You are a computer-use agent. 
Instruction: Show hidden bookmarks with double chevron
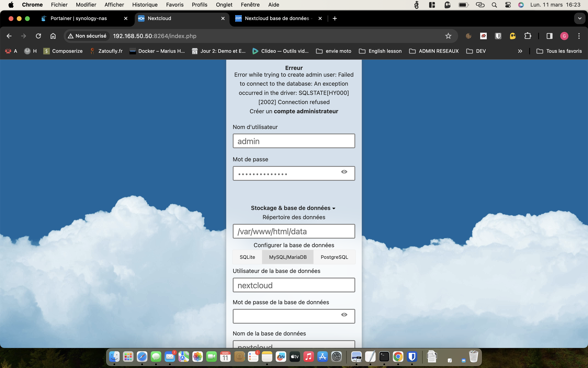[x=520, y=51]
